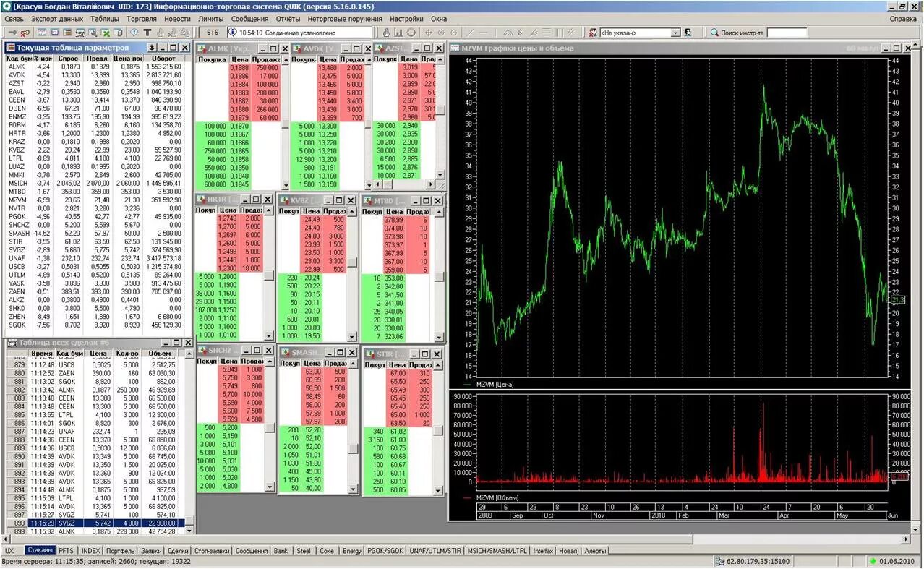Click the current price marker 21.3 on chart axis
The height and width of the screenshot is (569, 924).
click(x=898, y=299)
